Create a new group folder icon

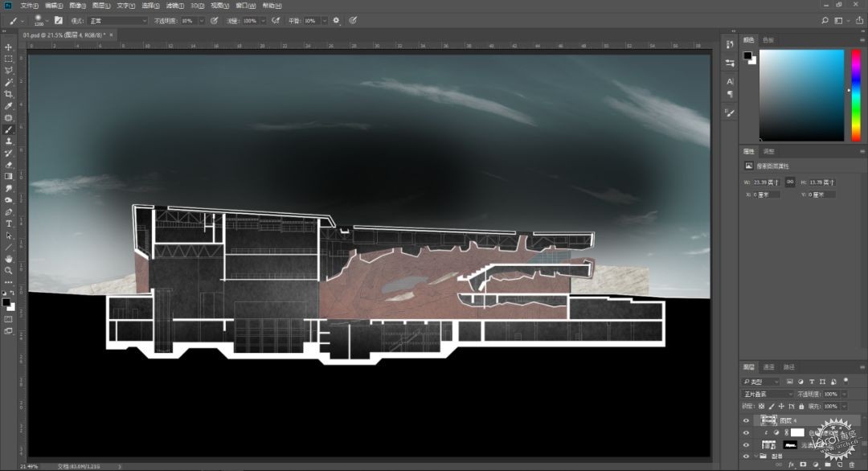828,465
